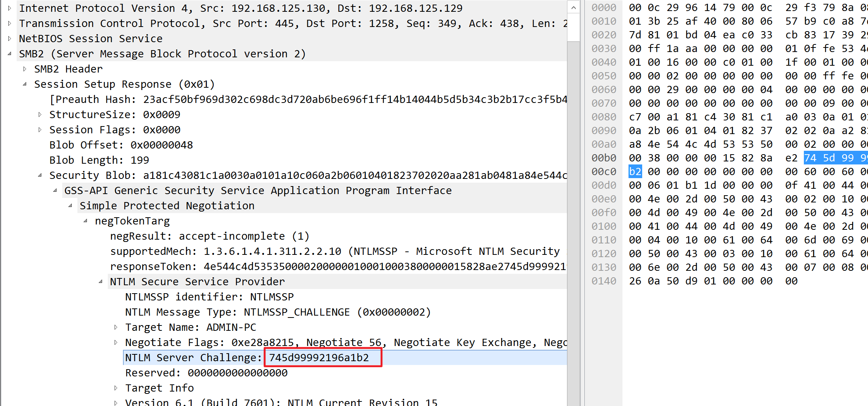The width and height of the screenshot is (868, 406).
Task: Click hex offset 0000 in bytes pane
Action: [604, 8]
